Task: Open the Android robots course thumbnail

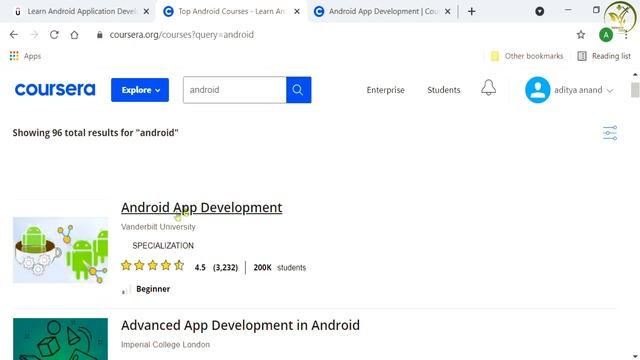Action: [x=60, y=250]
